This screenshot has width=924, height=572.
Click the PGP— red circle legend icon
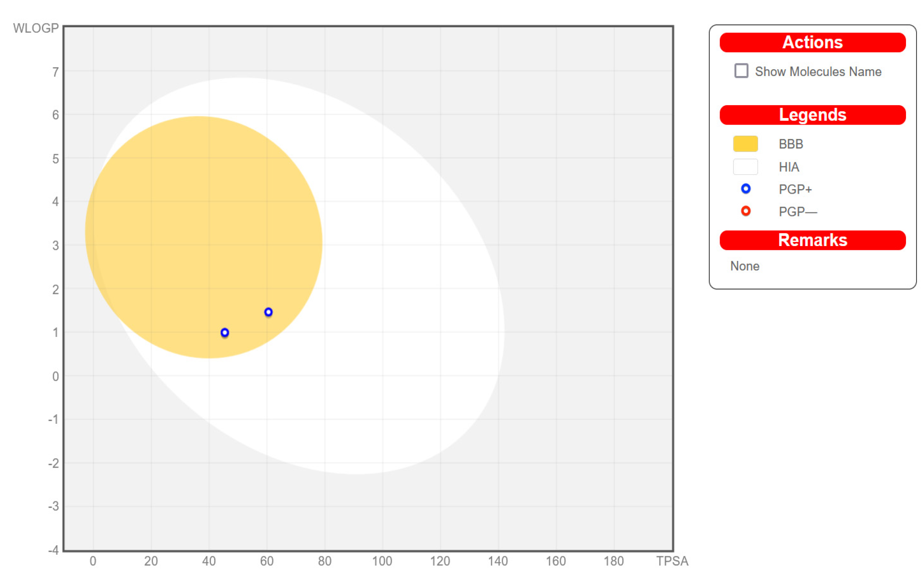pyautogui.click(x=746, y=211)
